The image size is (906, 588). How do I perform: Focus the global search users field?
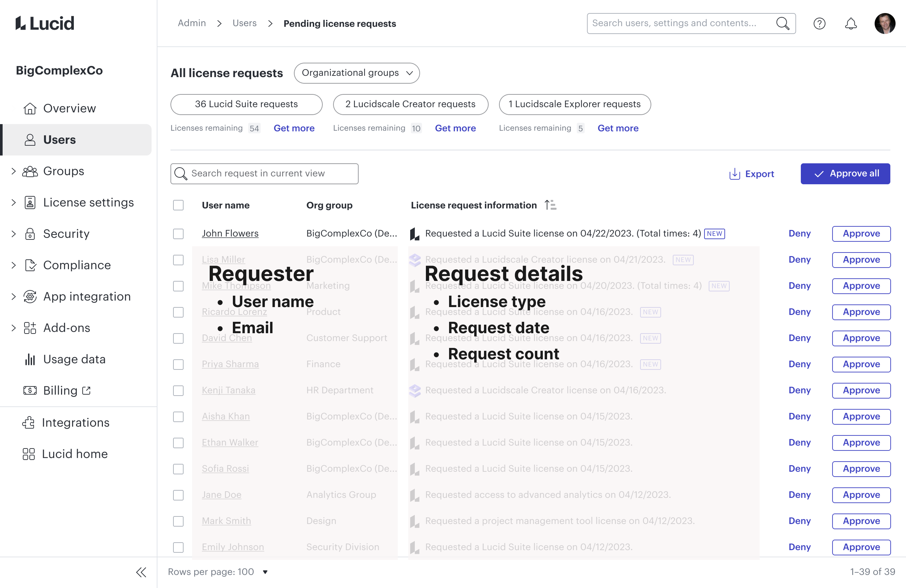tap(691, 24)
